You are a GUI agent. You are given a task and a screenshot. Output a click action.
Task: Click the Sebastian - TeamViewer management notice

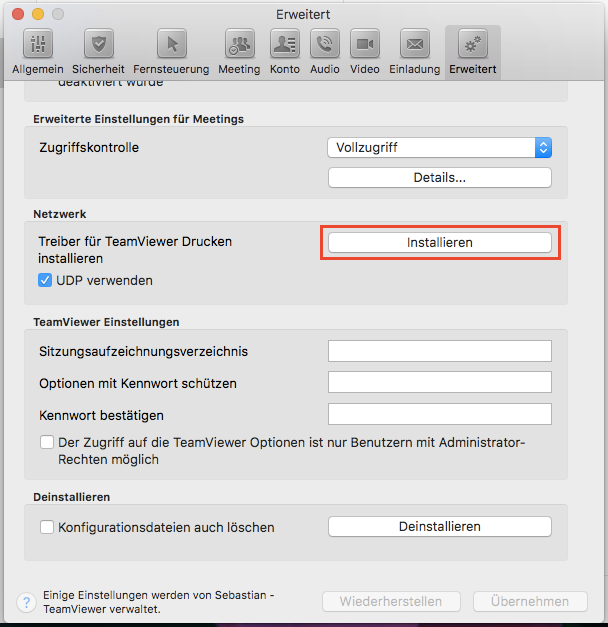click(158, 602)
